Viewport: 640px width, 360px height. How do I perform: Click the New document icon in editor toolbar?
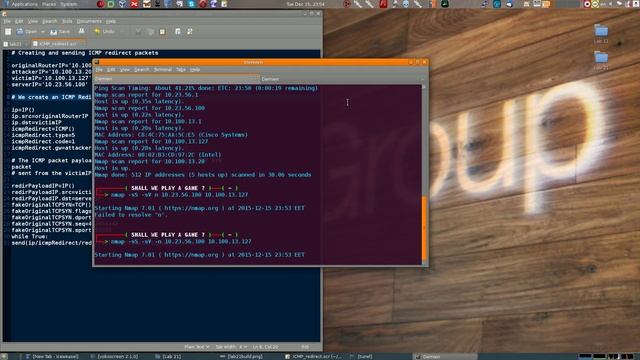coord(8,31)
